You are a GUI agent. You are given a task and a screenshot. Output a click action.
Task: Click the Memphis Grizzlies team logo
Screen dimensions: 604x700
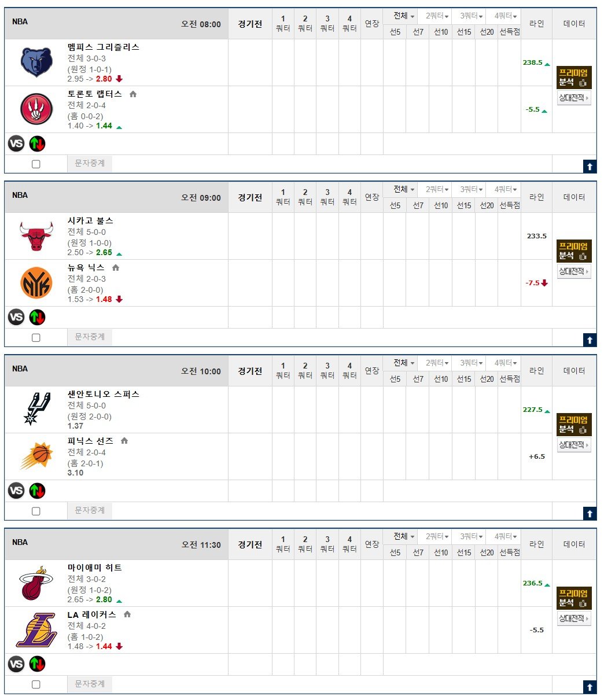36,62
